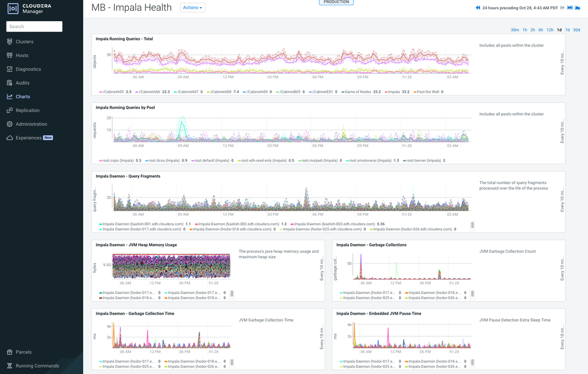Click the /CabinetA08 legend entry
This screenshot has width=588, height=374.
(x=222, y=92)
